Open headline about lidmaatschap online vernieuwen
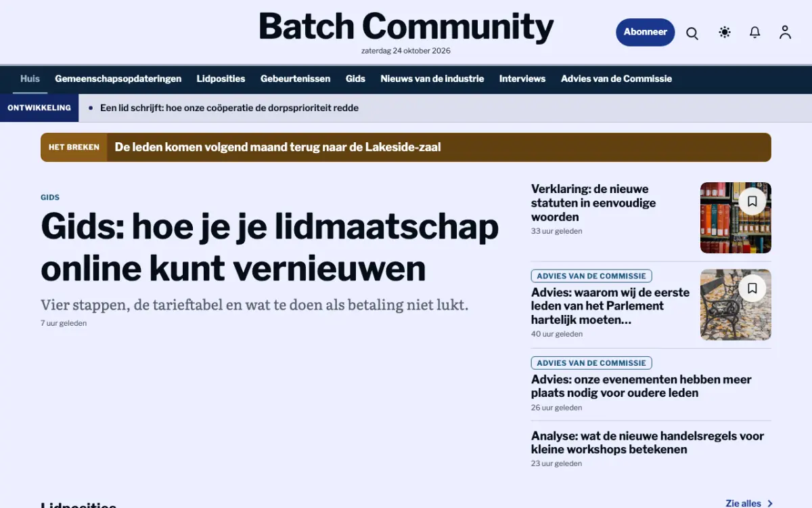 coord(270,247)
